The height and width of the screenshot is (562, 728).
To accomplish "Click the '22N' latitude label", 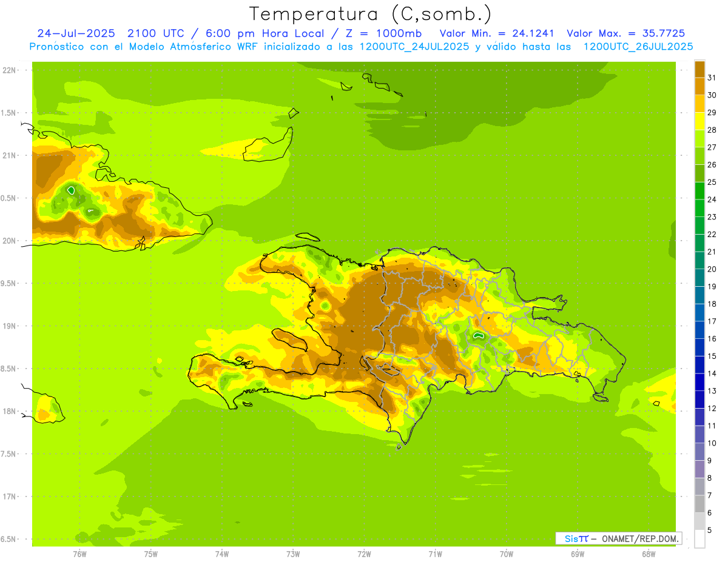I will click(9, 70).
